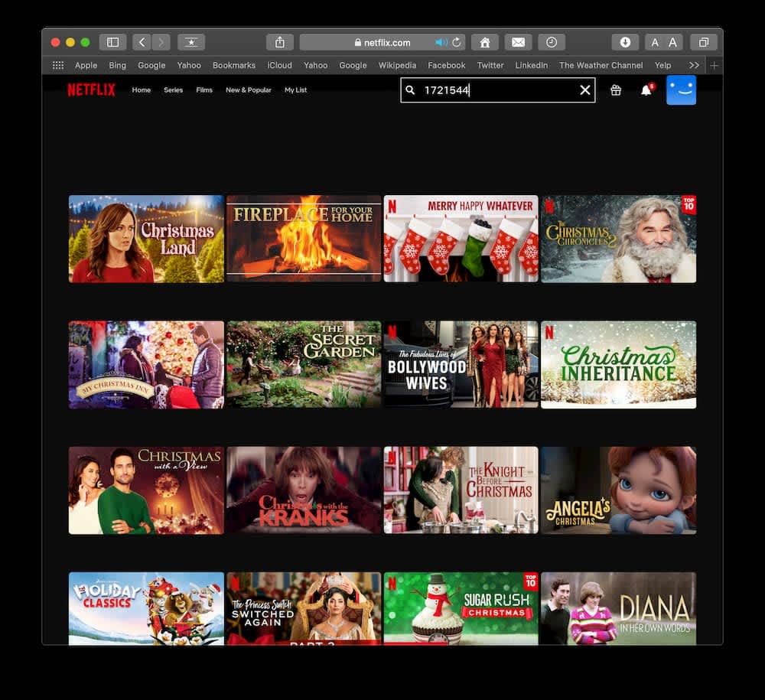Viewport: 765px width, 700px height.
Task: Click the netflix.com address bar
Action: click(382, 42)
